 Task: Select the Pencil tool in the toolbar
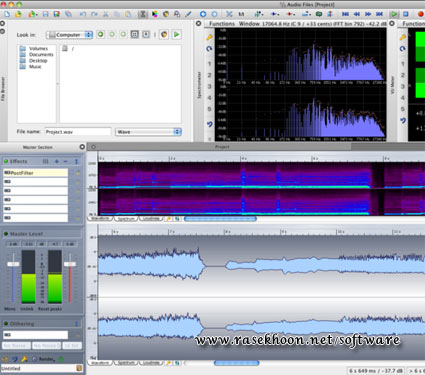coord(188,14)
